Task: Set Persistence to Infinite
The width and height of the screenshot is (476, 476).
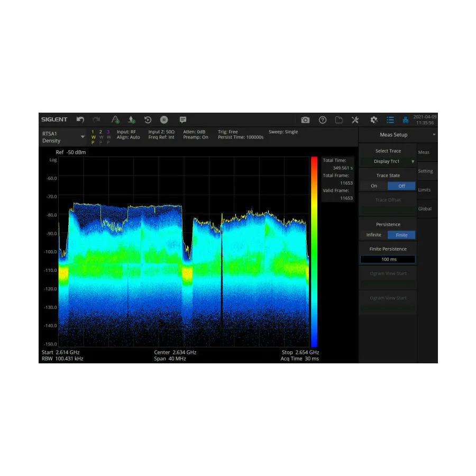Action: tap(373, 235)
